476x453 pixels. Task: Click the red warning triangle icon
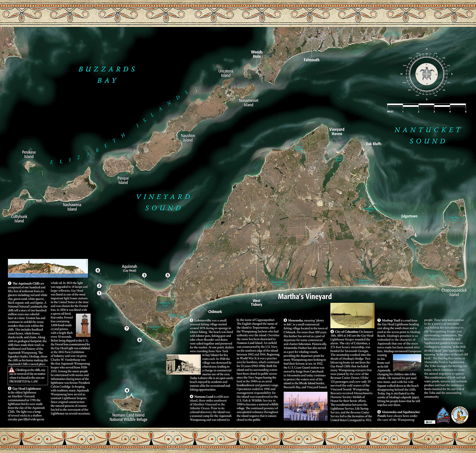click(11, 370)
